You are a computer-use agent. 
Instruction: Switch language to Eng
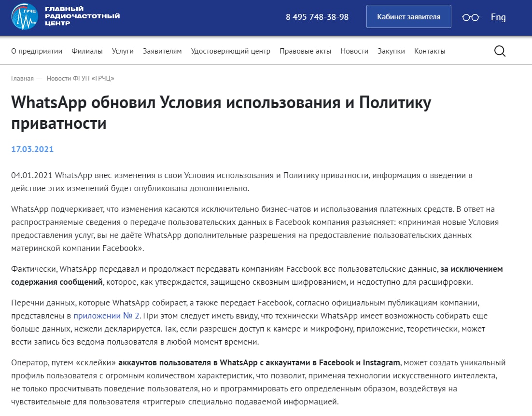point(498,17)
